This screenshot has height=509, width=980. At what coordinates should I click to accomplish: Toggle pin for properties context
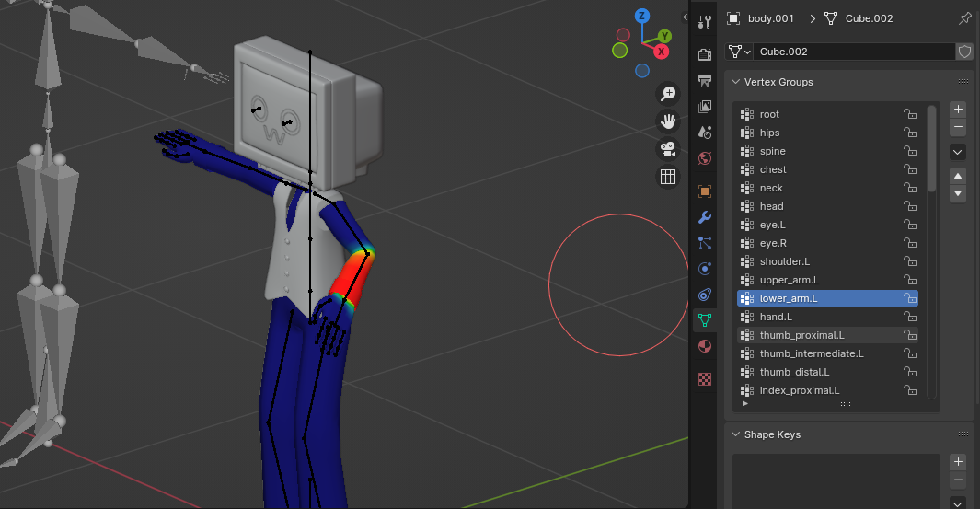pyautogui.click(x=965, y=18)
